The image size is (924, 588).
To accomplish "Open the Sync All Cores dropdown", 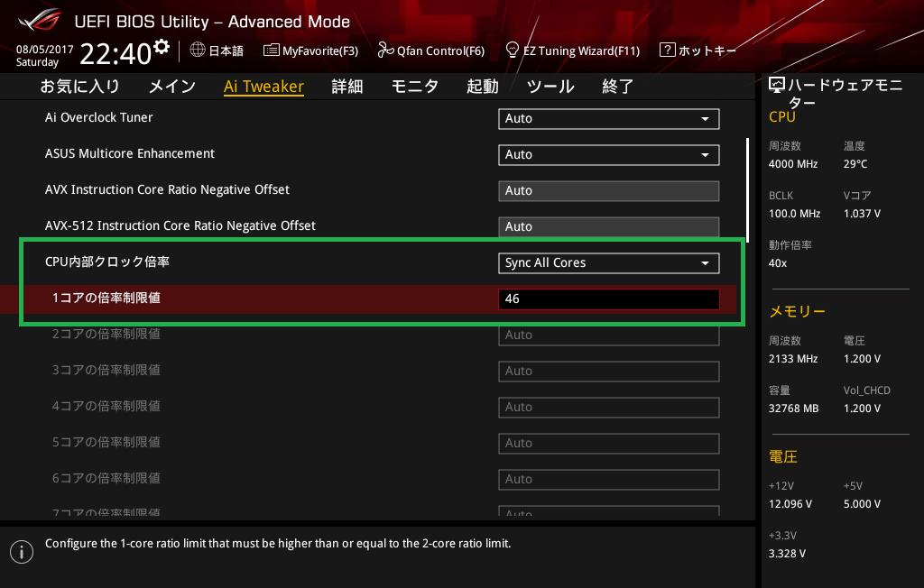I will 608,263.
